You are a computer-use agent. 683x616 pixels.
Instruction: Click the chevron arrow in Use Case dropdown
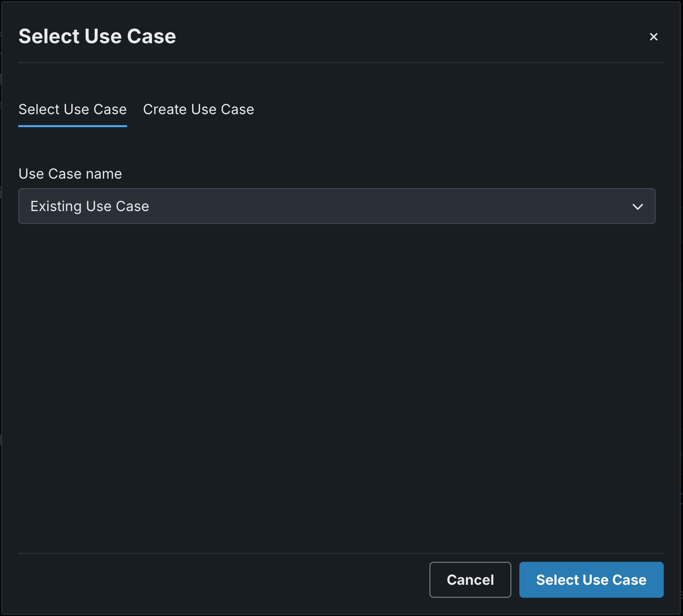pos(637,206)
